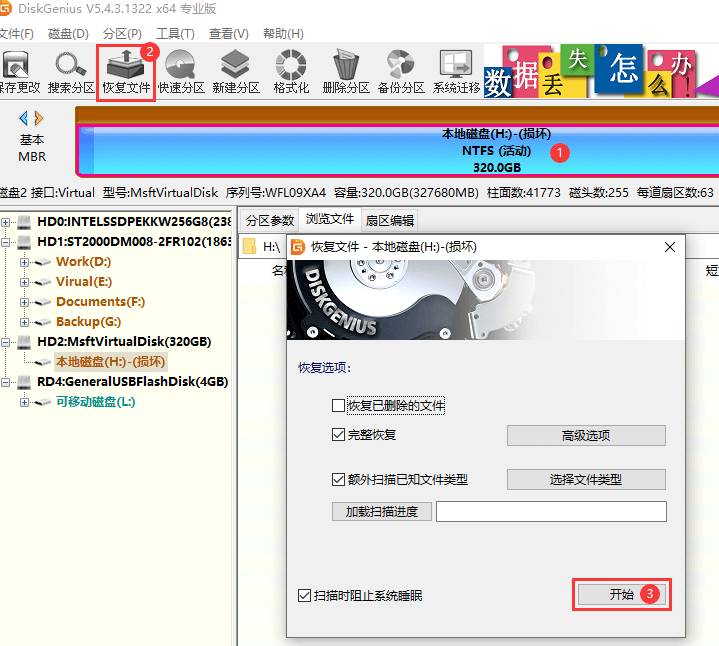Image resolution: width=719 pixels, height=646 pixels.
Task: Select the H: partition bar in disk map
Action: (x=398, y=150)
